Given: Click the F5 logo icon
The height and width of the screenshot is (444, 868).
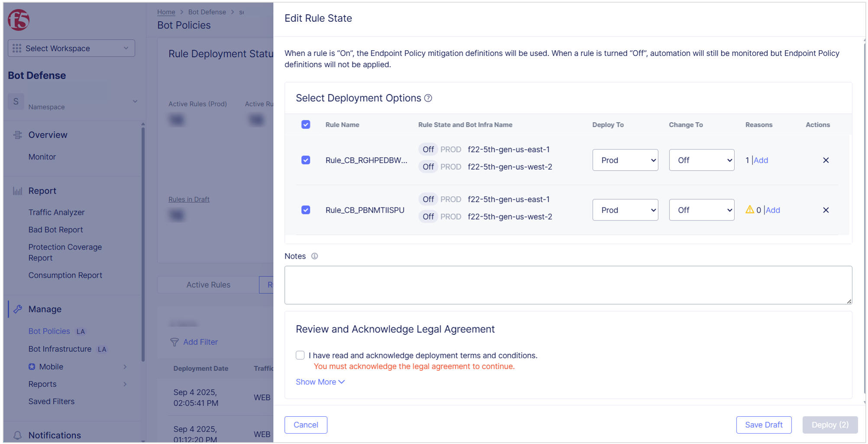Looking at the screenshot, I should [19, 20].
